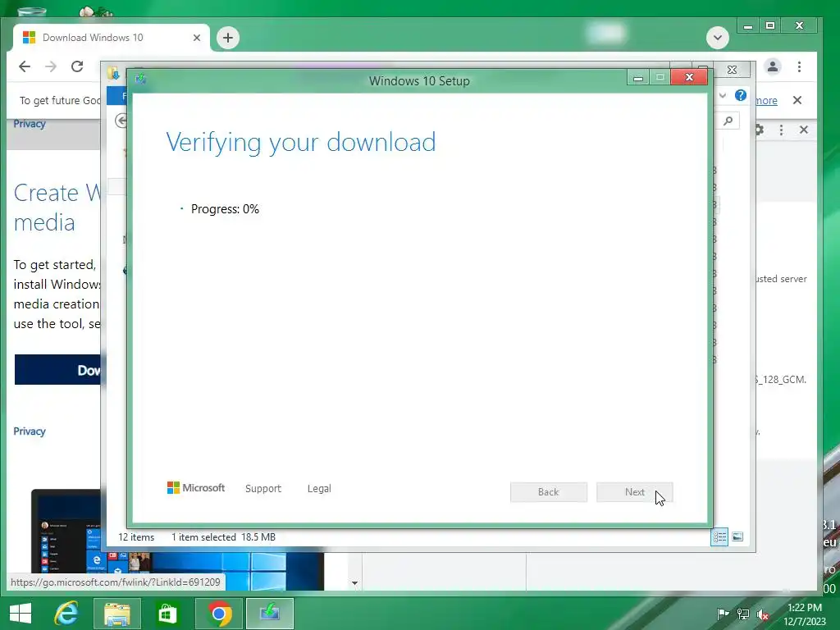Click the muted volume tray icon

pos(763,614)
